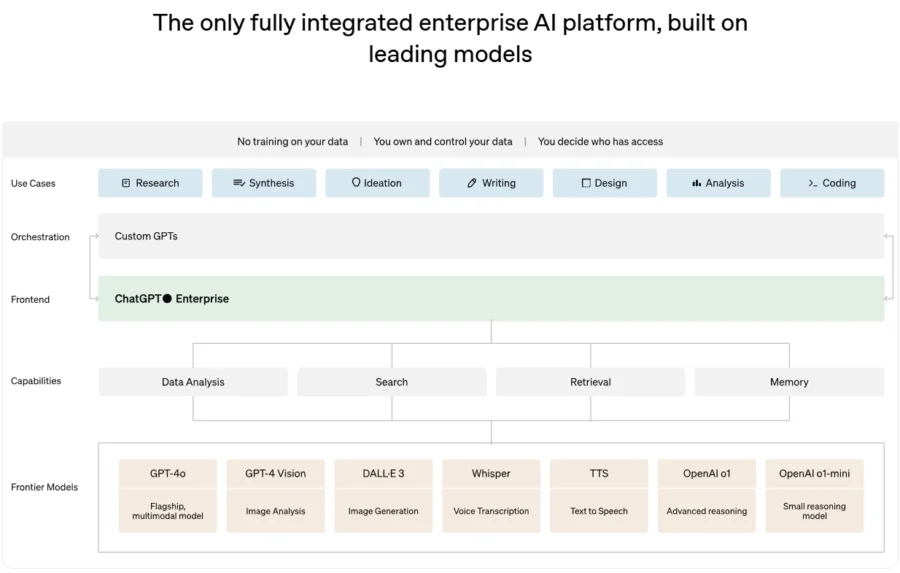Select the Writing use case button

click(x=491, y=183)
